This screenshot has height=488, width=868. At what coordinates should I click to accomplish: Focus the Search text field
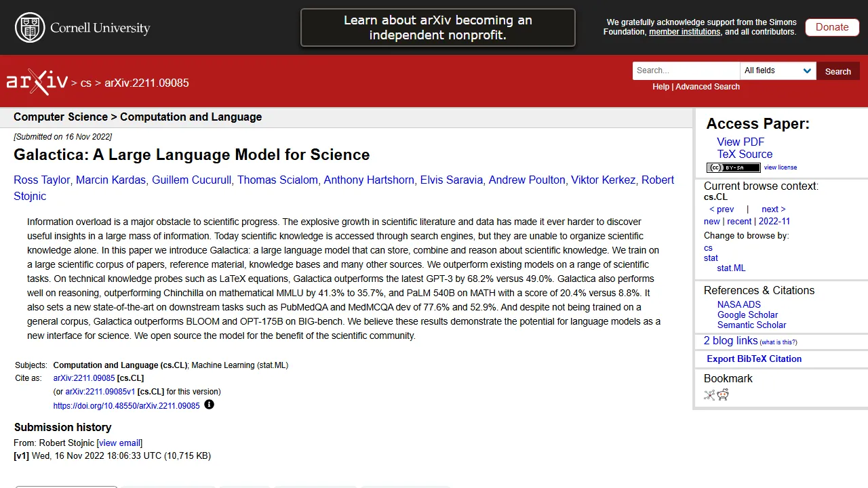point(686,70)
